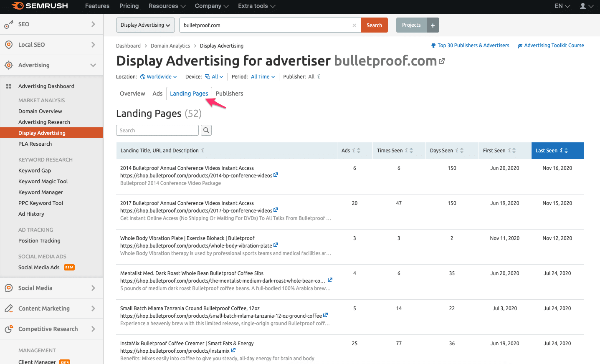
Task: Open Tanzania ground coffee URL external icon
Action: pos(325,316)
